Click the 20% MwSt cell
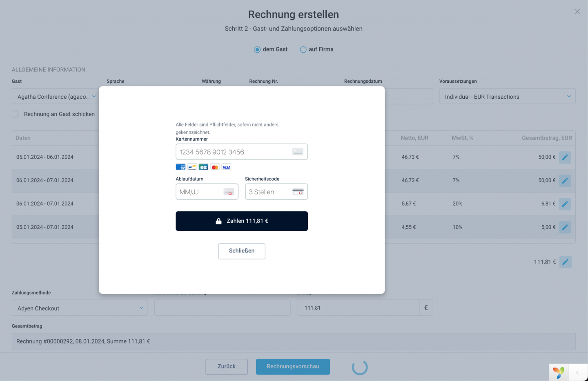 click(x=457, y=204)
